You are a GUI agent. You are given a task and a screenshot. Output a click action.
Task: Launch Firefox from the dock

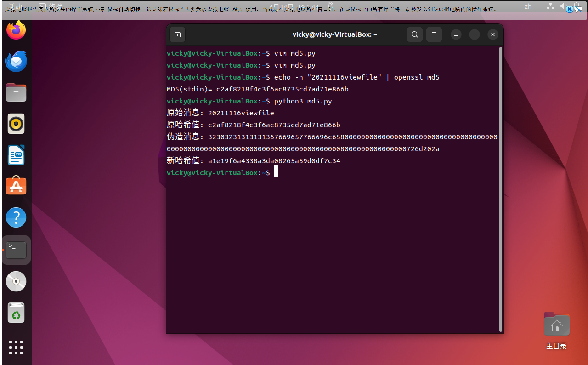click(x=16, y=30)
